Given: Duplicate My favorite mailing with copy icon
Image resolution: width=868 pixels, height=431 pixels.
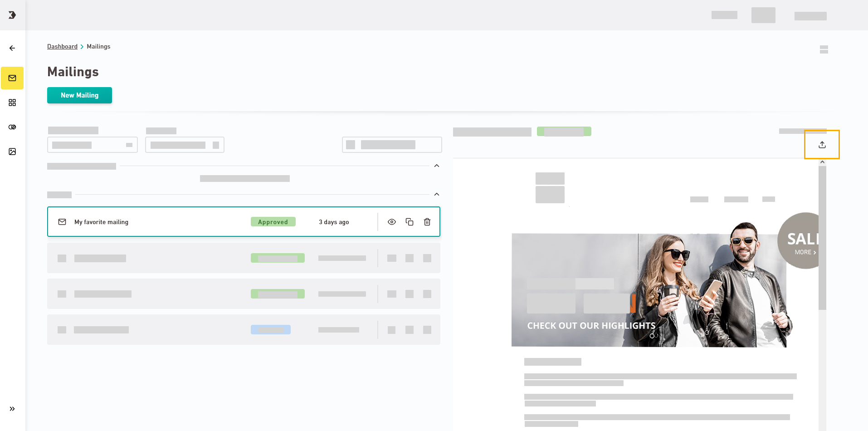Looking at the screenshot, I should click(x=410, y=222).
